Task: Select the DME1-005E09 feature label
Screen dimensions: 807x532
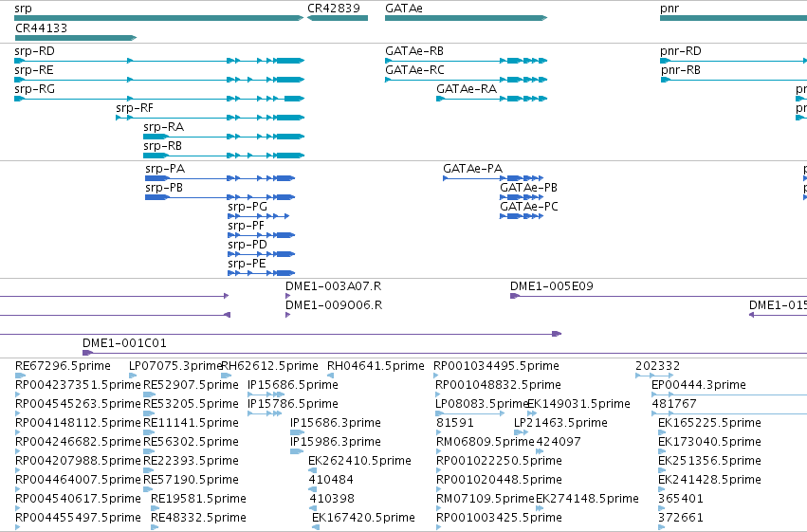Action: tap(552, 286)
